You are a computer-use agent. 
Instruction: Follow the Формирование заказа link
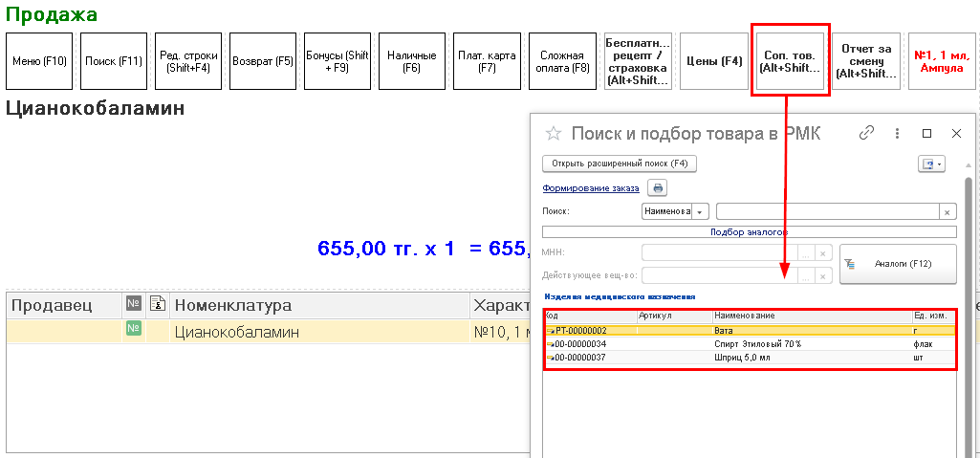[590, 188]
